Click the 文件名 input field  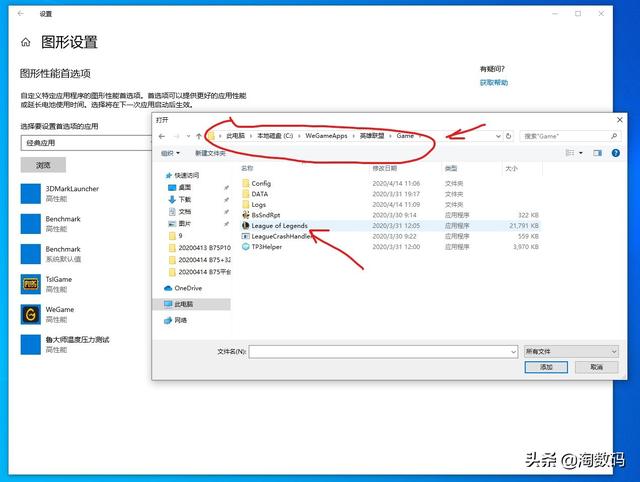pos(380,352)
